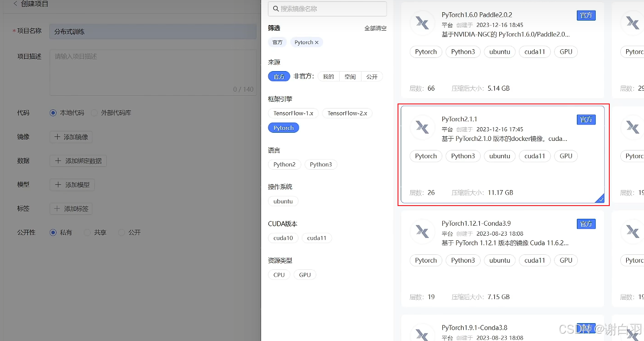Screen dimensions: 644x341
Task: Click the logo icon of PyTorch1.12.1-Conda3.9 card
Action: 422,232
